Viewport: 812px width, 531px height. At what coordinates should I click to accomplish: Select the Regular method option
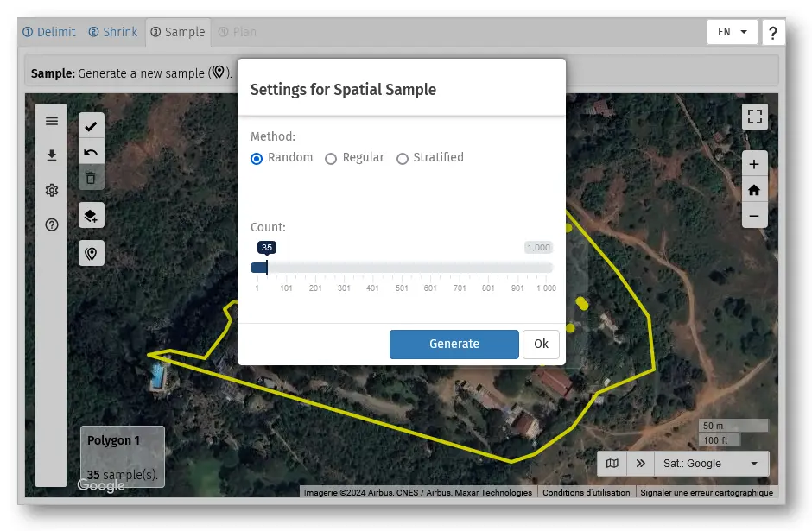pos(331,159)
